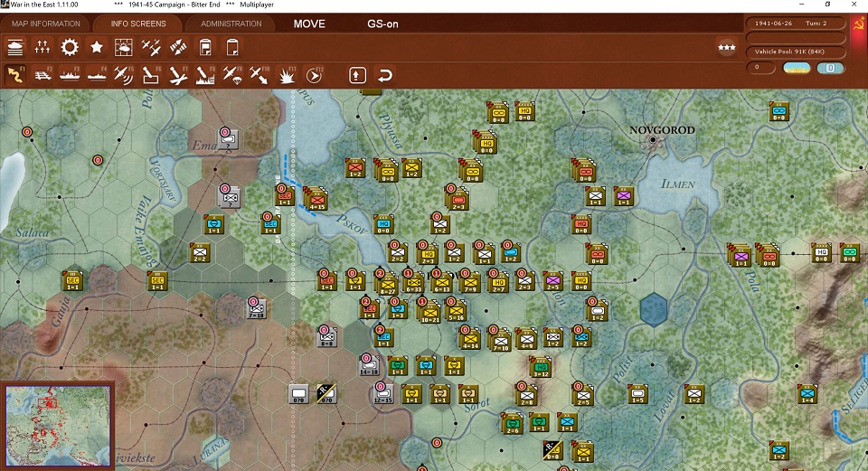The height and width of the screenshot is (471, 868).
Task: Select F5 air recon mode
Action: point(124,75)
